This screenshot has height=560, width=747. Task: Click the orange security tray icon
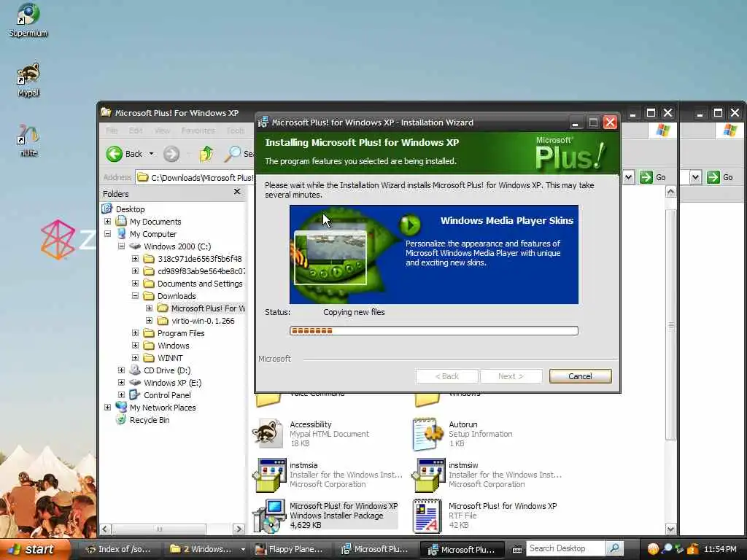(x=692, y=549)
